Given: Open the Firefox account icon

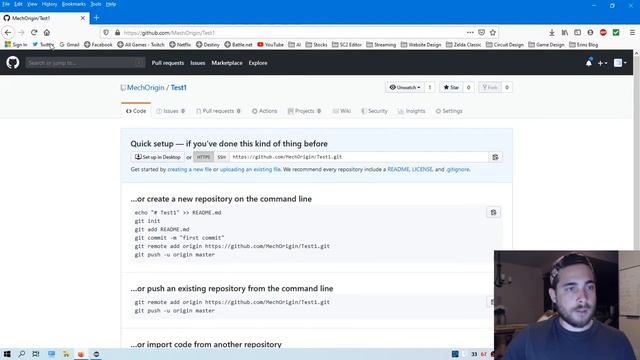Looking at the screenshot, I should [x=591, y=33].
